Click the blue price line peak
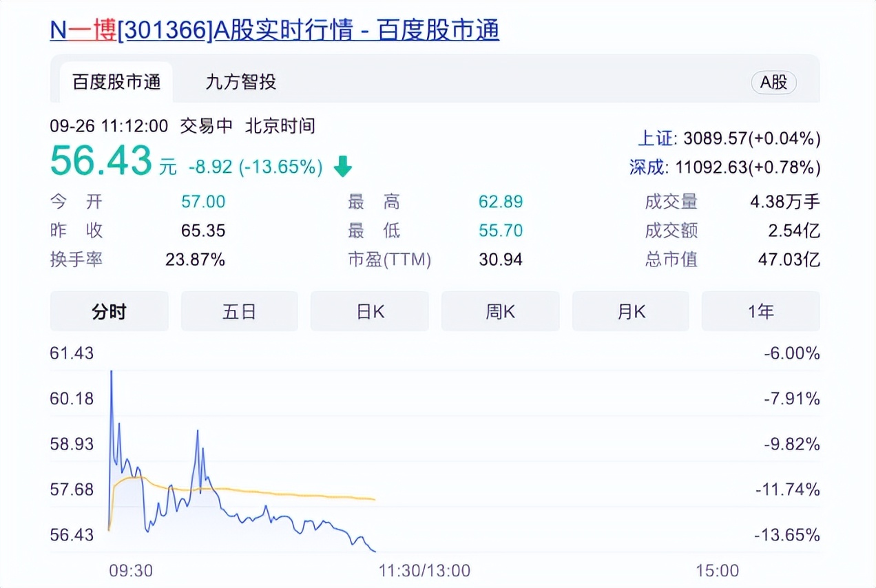 point(112,373)
